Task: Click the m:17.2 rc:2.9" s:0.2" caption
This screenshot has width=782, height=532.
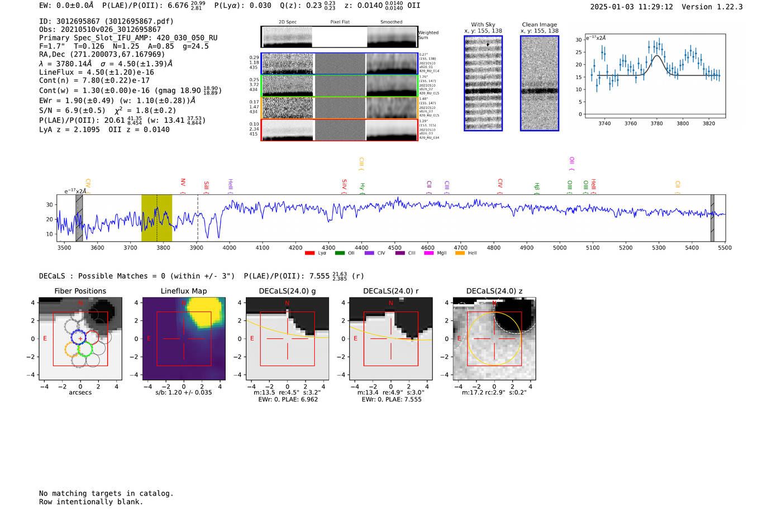Action: pos(494,392)
